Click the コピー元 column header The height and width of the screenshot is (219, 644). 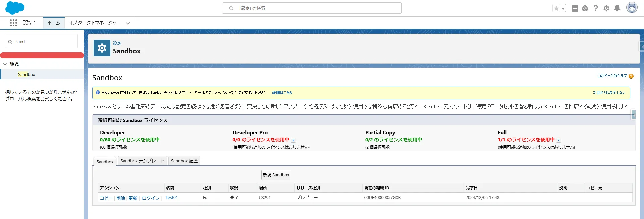[x=594, y=188]
